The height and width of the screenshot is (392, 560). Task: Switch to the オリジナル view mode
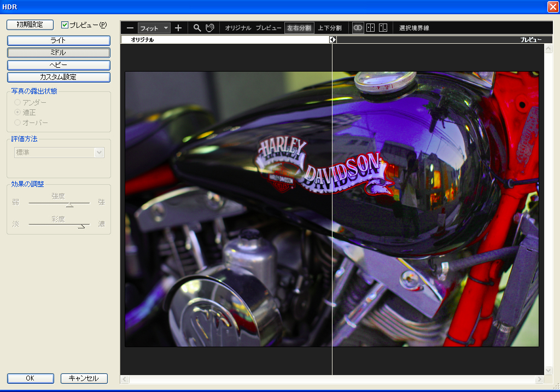click(238, 27)
